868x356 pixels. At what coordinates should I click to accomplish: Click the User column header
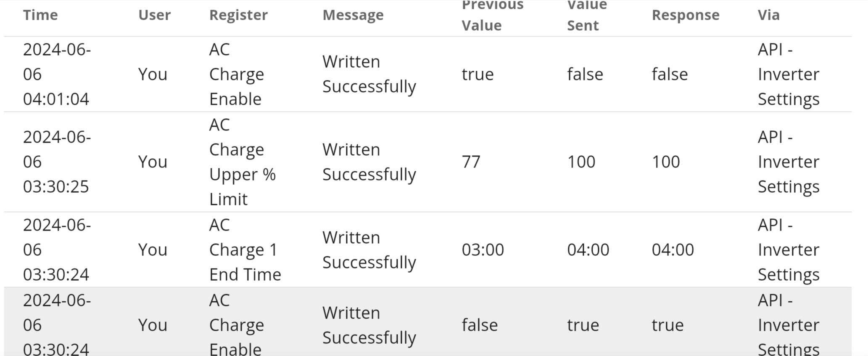pos(154,15)
